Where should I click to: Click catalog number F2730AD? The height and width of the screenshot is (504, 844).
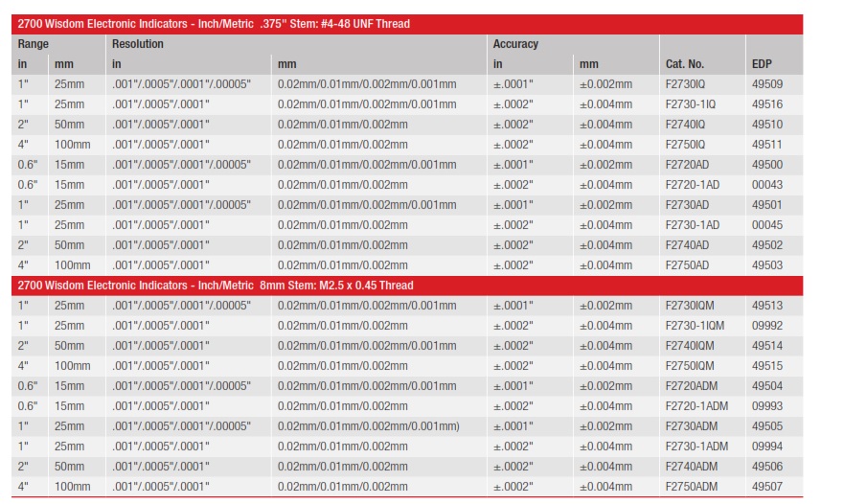pos(687,205)
